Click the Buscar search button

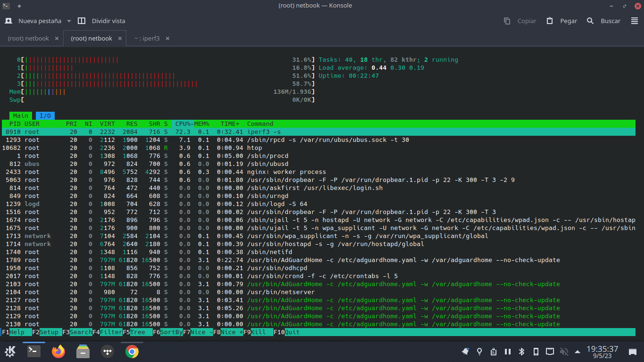coord(603,21)
